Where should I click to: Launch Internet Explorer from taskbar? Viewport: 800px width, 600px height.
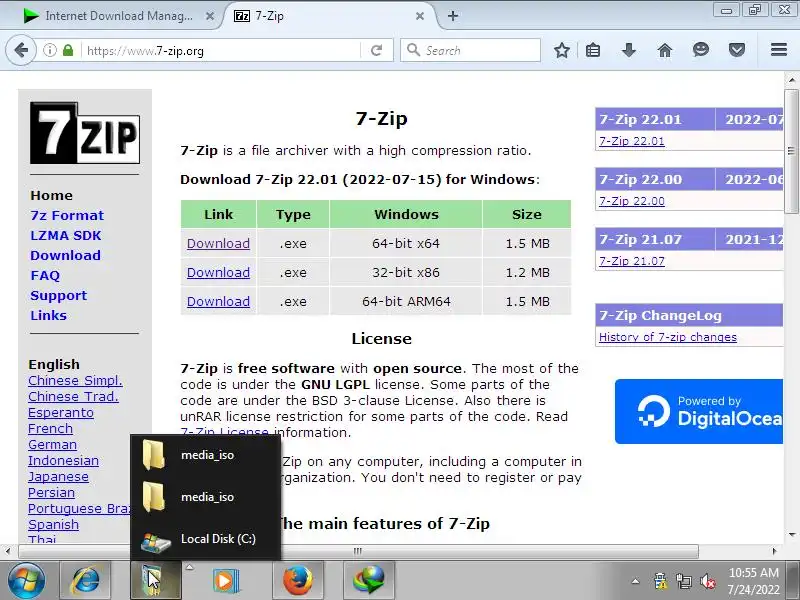click(85, 581)
